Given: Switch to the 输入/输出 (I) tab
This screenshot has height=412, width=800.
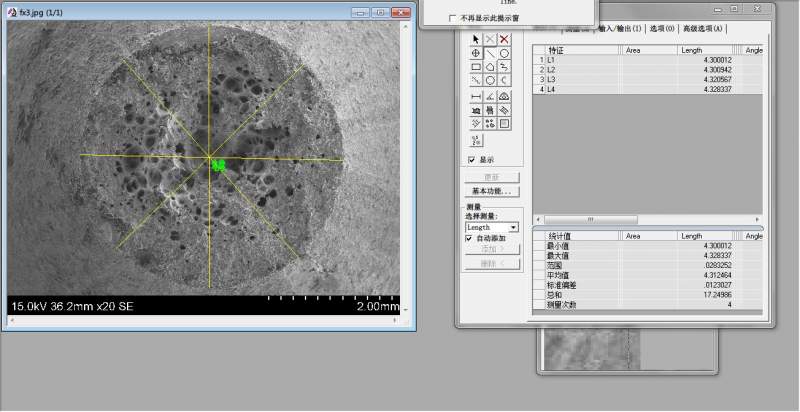Looking at the screenshot, I should pos(620,29).
